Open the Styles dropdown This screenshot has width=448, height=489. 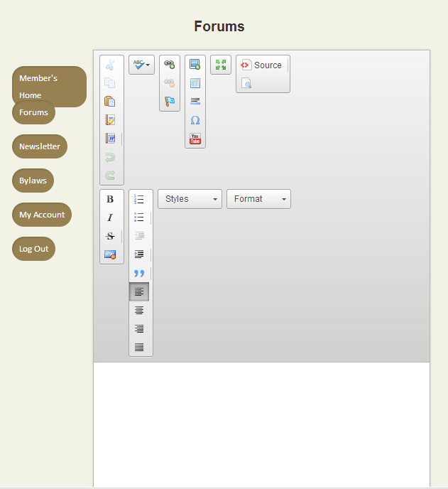point(190,199)
